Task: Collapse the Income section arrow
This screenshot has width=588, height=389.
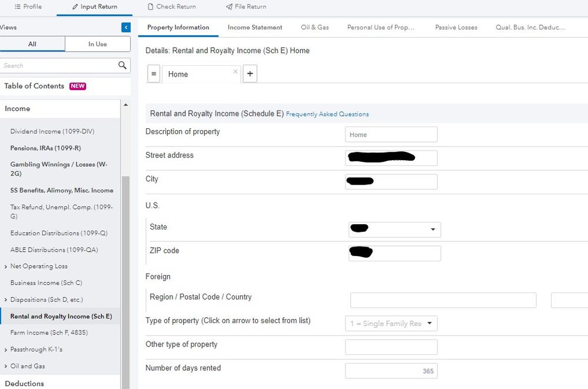Action: pos(125,105)
